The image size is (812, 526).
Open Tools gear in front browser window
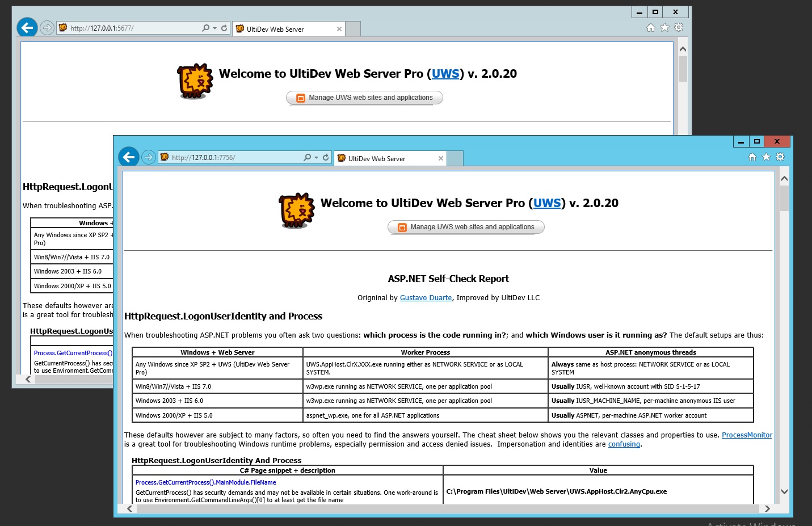point(780,157)
